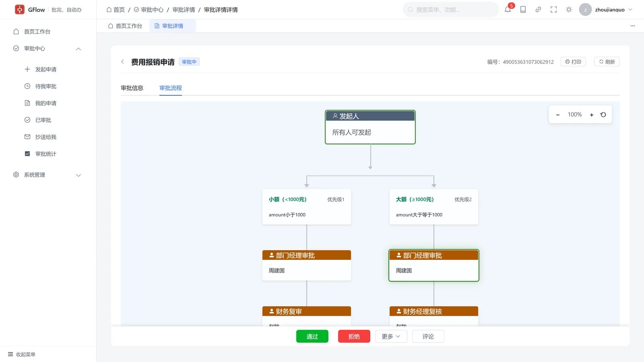Open 抄送给我 in the sidebar

click(x=48, y=137)
